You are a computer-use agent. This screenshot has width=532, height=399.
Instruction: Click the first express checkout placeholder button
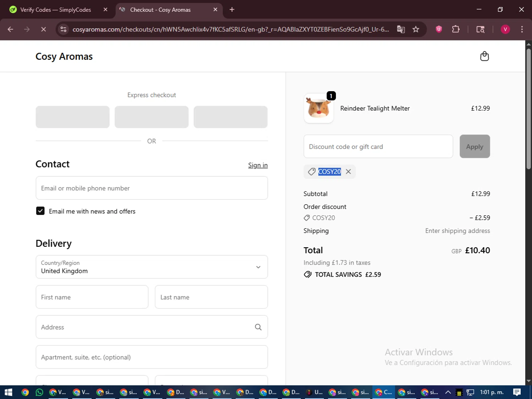tap(73, 117)
